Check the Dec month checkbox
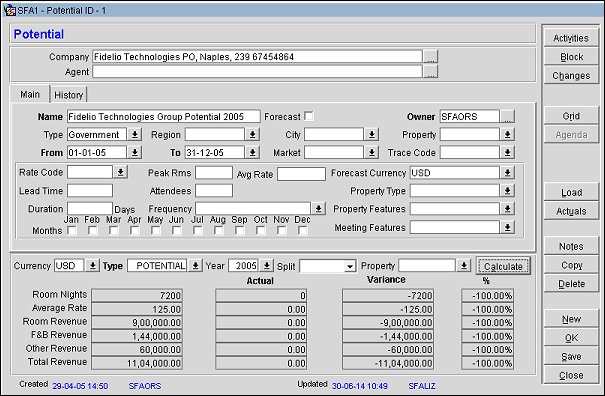The height and width of the screenshot is (396, 605). click(x=302, y=230)
